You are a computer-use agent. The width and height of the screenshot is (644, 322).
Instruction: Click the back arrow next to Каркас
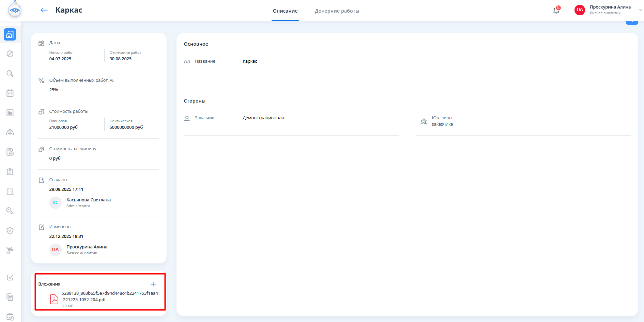click(44, 10)
